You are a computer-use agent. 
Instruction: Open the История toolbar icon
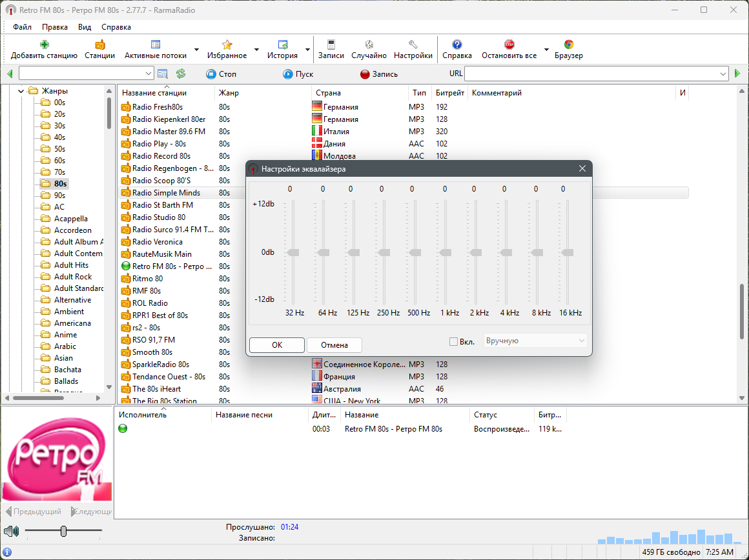[x=282, y=45]
